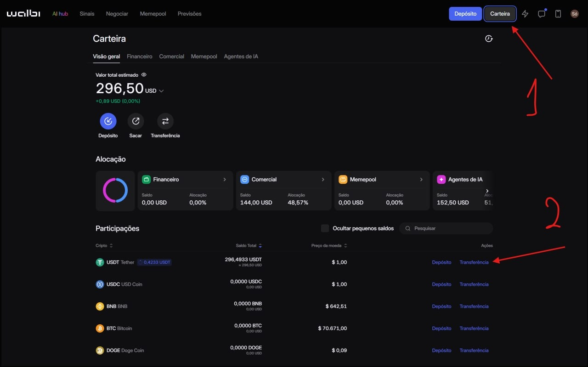
Task: Click the walbi logo
Action: (23, 14)
